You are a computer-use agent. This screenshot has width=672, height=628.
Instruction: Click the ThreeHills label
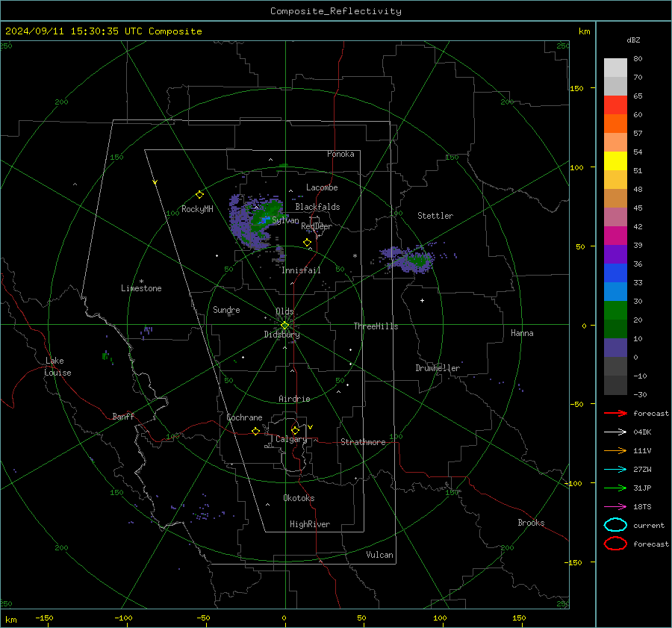tap(376, 326)
